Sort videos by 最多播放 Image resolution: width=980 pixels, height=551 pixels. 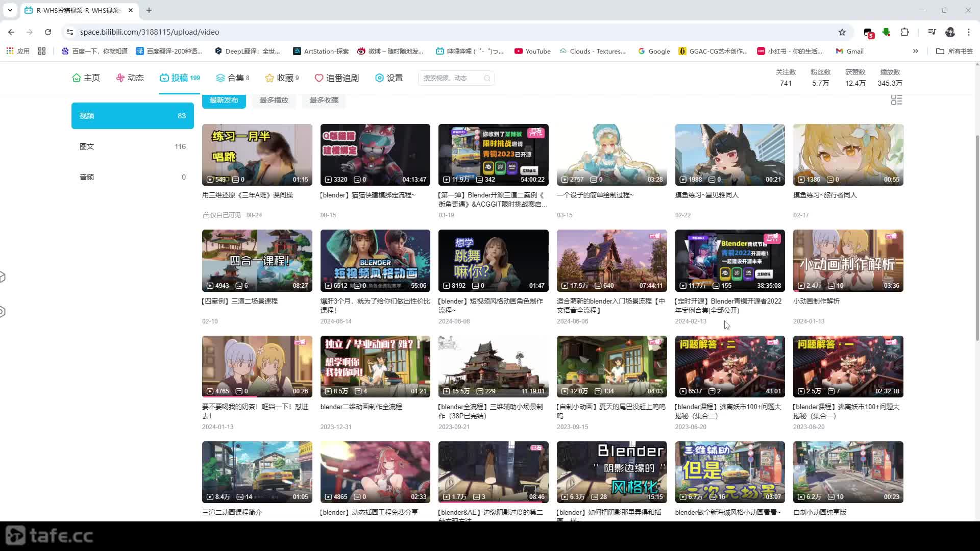pos(274,100)
